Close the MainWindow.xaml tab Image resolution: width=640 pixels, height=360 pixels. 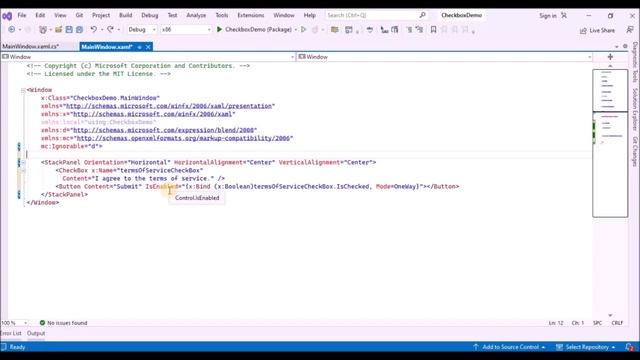coord(148,47)
